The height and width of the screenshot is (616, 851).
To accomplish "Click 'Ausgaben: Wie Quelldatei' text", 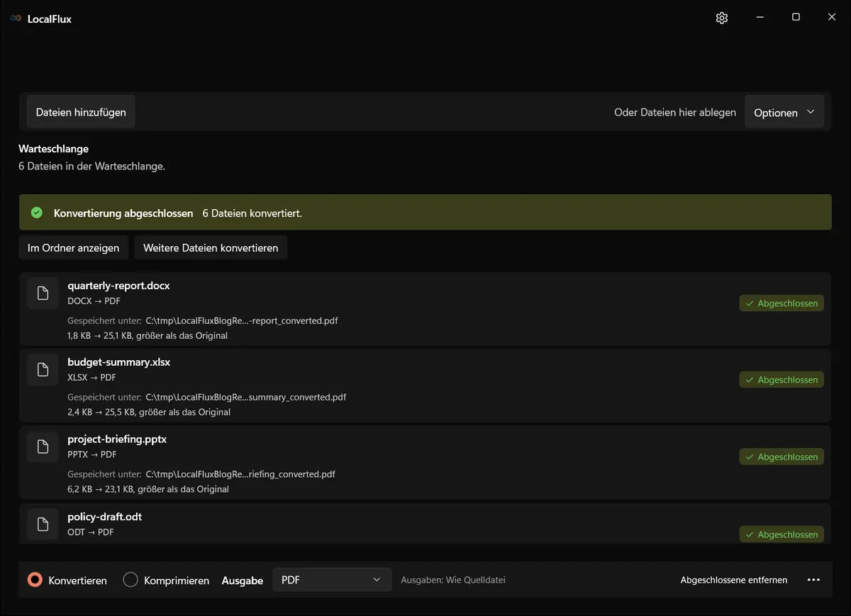I will click(x=453, y=580).
